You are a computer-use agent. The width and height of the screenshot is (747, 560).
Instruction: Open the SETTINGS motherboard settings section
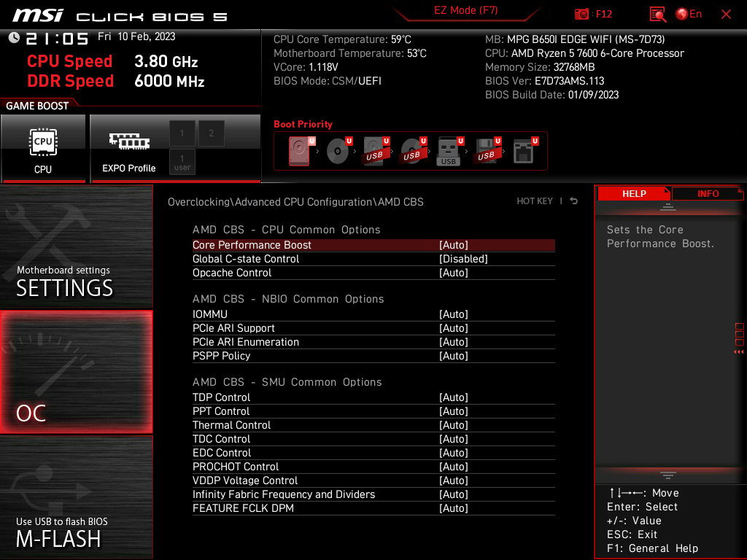pyautogui.click(x=76, y=246)
